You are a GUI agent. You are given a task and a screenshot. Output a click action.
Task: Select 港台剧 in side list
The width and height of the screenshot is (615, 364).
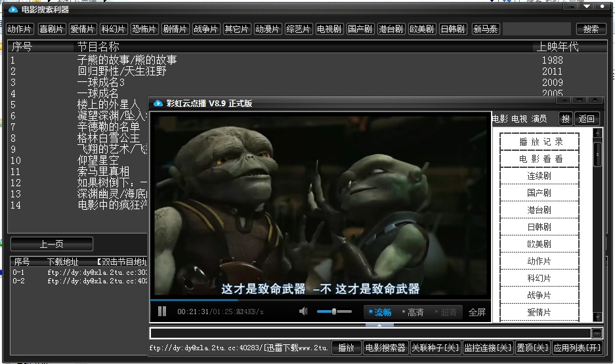pyautogui.click(x=540, y=210)
